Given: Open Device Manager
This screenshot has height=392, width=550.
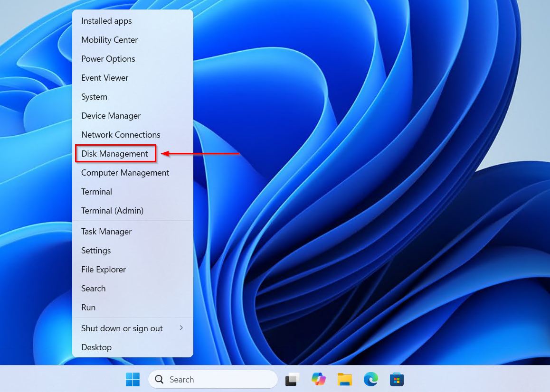Looking at the screenshot, I should (111, 115).
